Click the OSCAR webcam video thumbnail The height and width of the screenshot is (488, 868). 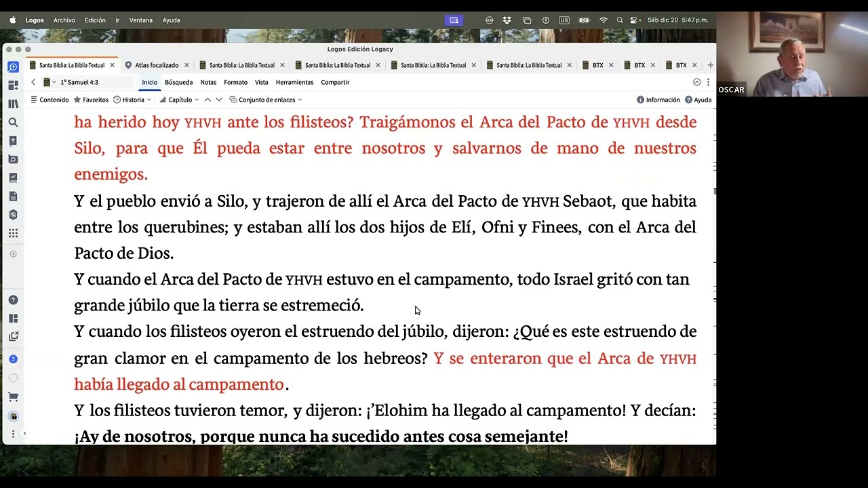(792, 54)
